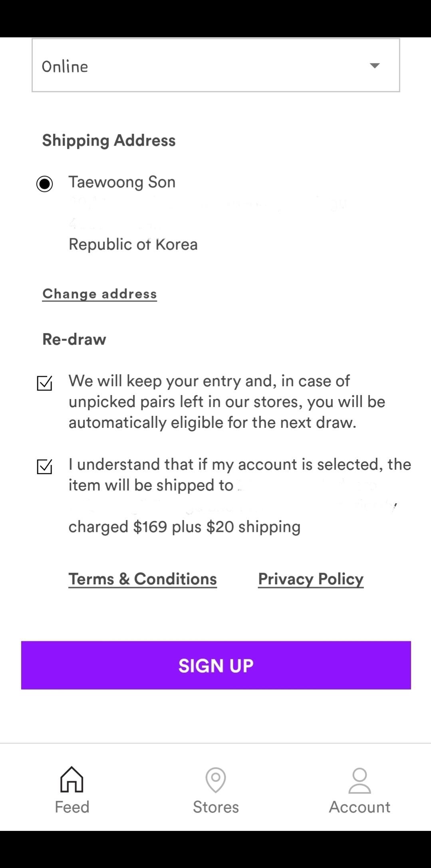Image resolution: width=431 pixels, height=868 pixels.
Task: Tap the Account person icon
Action: (359, 780)
